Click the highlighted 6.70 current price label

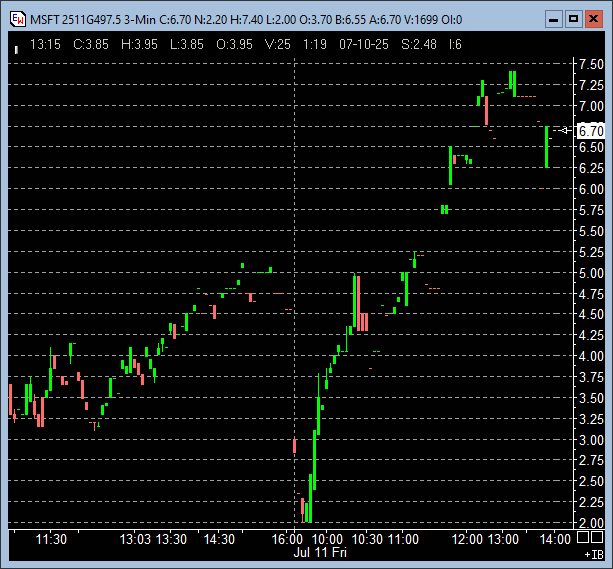coord(591,131)
